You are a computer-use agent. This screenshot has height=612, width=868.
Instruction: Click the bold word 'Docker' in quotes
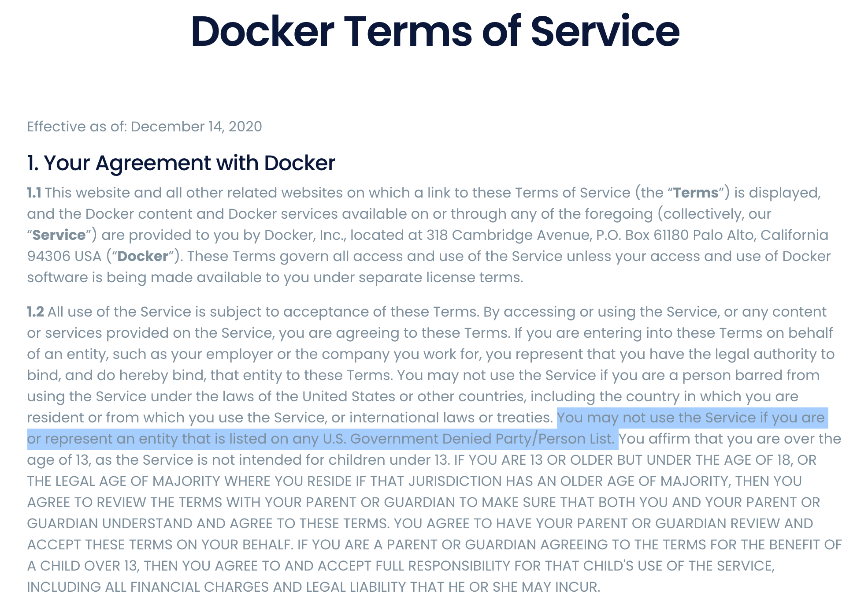[x=143, y=256]
